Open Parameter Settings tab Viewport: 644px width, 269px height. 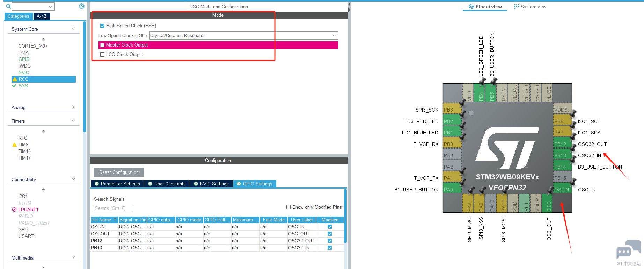pyautogui.click(x=117, y=184)
